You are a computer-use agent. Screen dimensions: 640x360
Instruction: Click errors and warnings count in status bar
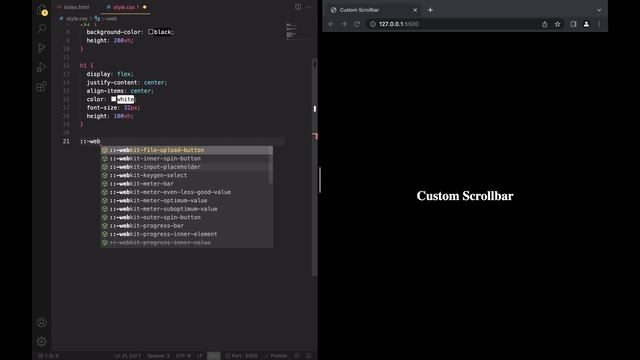(49, 356)
